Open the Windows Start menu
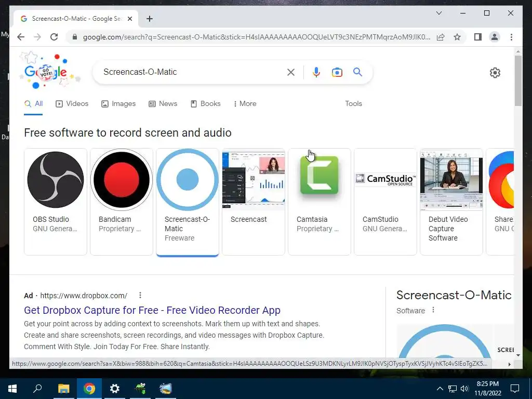Screen dimensions: 532x399 (x=12, y=389)
